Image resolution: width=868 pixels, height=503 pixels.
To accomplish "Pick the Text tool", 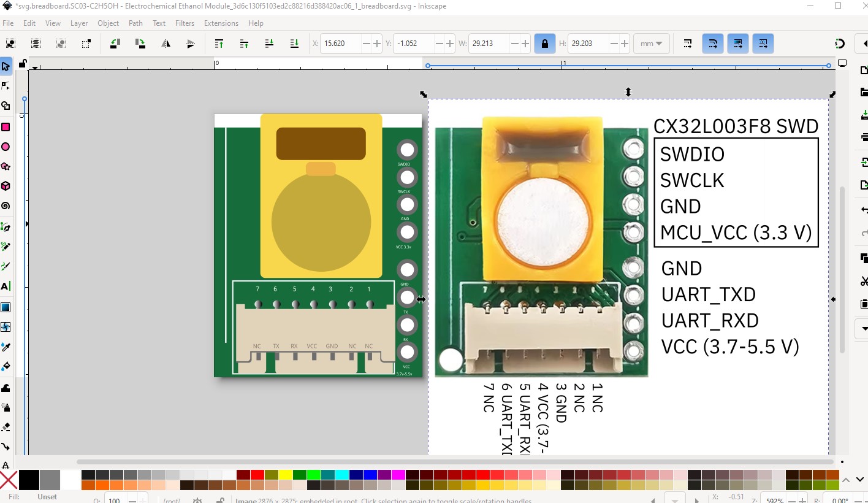I will tap(6, 286).
